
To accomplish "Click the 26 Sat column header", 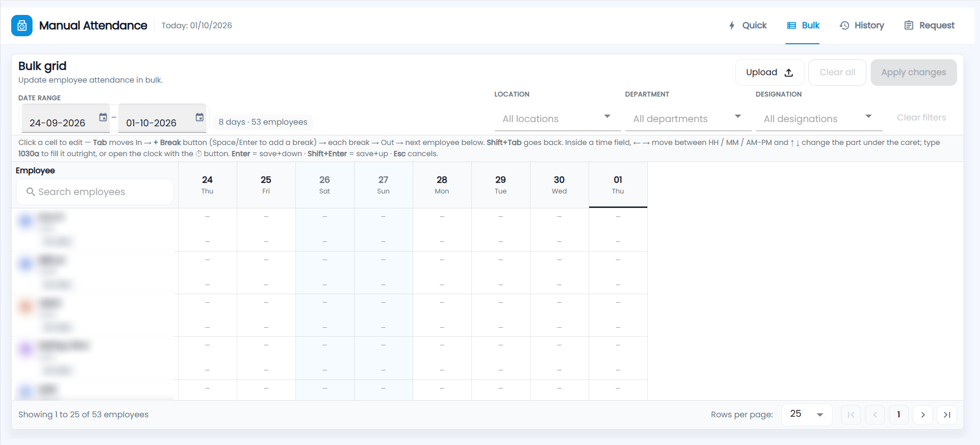I will pos(325,185).
